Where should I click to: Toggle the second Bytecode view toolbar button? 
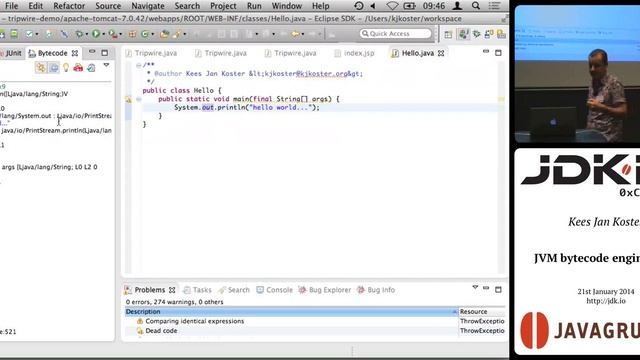54,68
